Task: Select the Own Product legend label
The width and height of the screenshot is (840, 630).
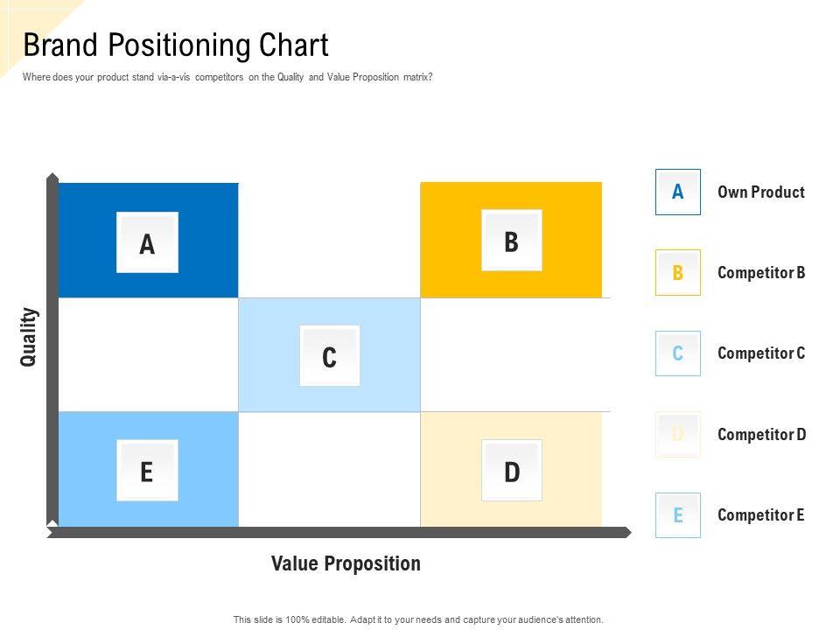Action: (760, 192)
